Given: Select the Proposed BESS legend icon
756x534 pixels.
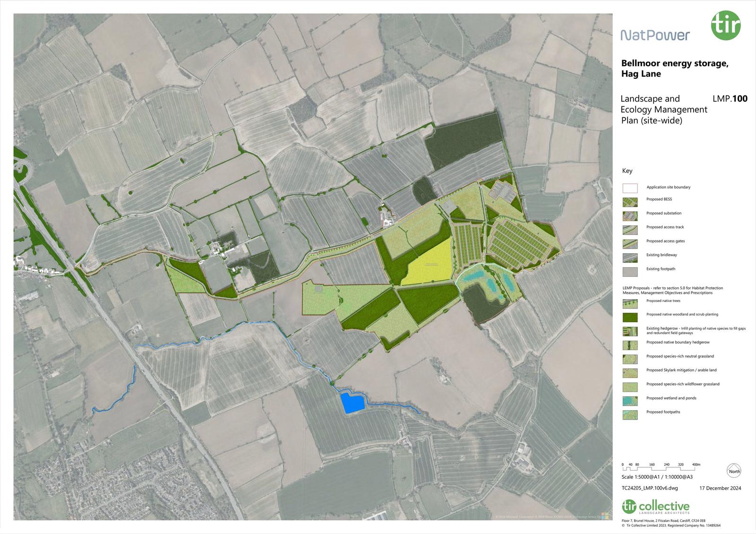Looking at the screenshot, I should (x=630, y=202).
